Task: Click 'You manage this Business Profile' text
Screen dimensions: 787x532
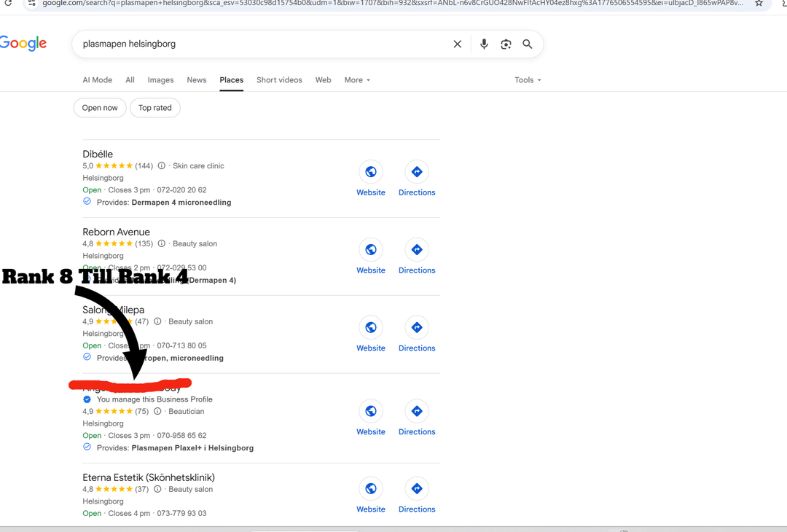Action: [154, 399]
